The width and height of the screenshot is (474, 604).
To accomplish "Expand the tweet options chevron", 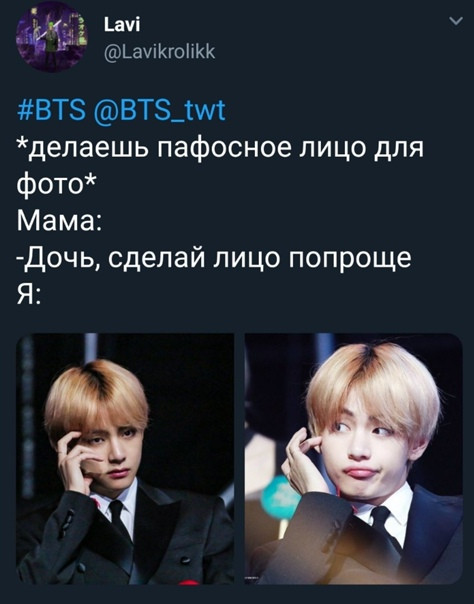I will click(456, 21).
